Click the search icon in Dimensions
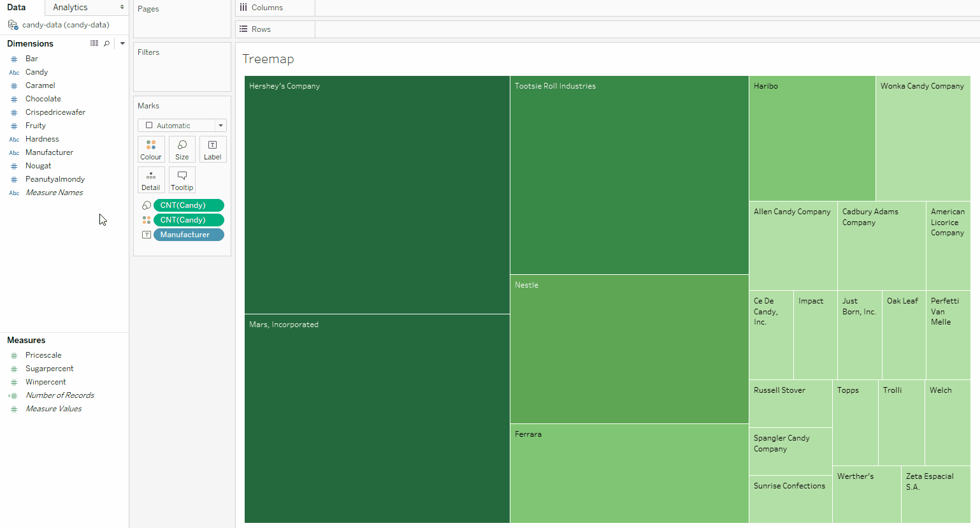Screen dimensions: 980x528 [106, 43]
